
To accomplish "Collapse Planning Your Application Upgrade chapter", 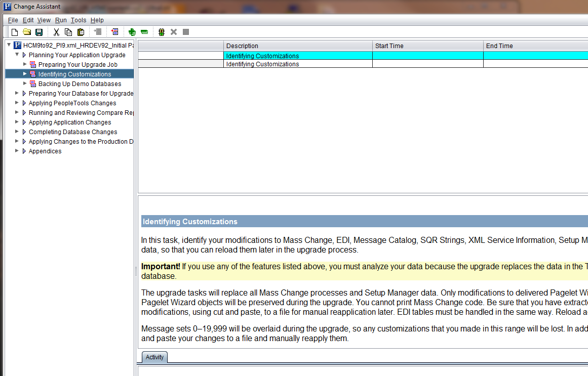I will (x=17, y=55).
